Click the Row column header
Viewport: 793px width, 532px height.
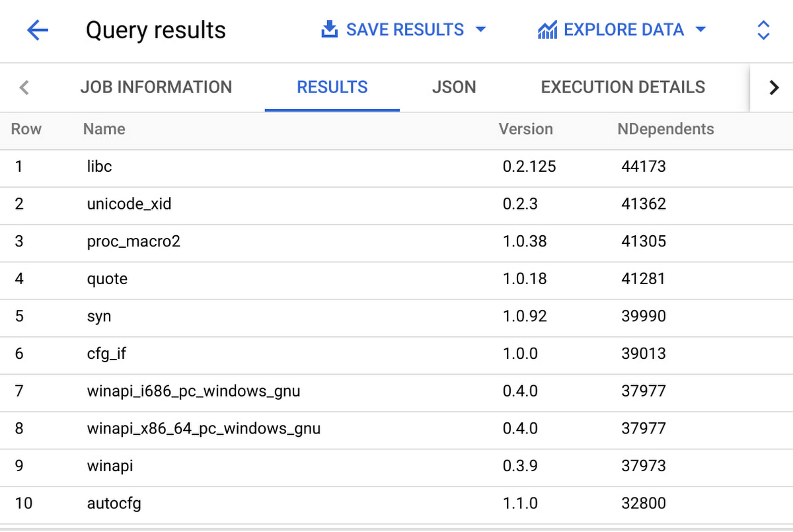coord(26,129)
